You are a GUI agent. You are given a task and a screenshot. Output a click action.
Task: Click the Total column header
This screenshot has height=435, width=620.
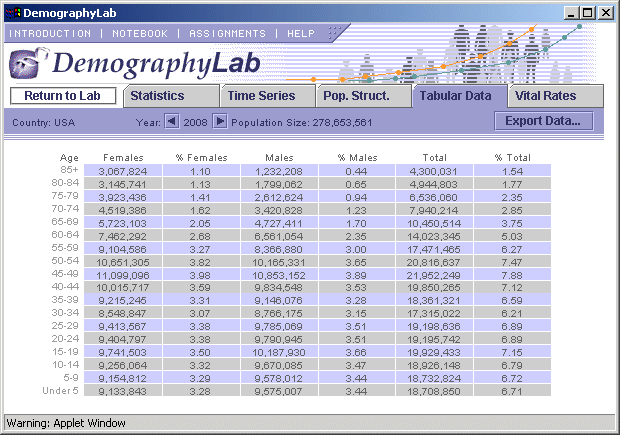coord(435,158)
